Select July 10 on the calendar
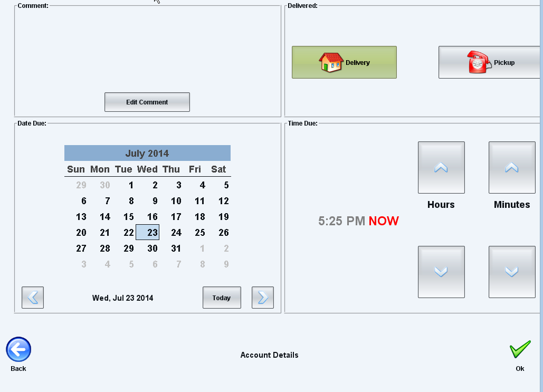The height and width of the screenshot is (392, 543). [176, 201]
